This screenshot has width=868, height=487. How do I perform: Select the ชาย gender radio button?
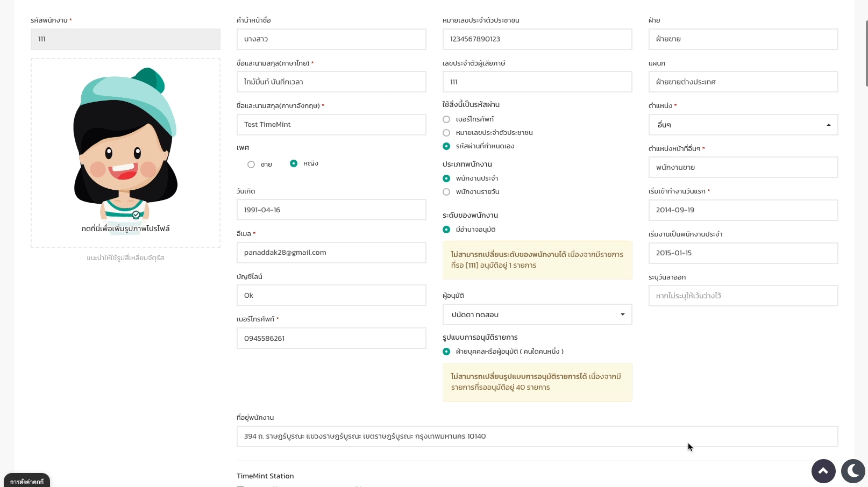251,164
